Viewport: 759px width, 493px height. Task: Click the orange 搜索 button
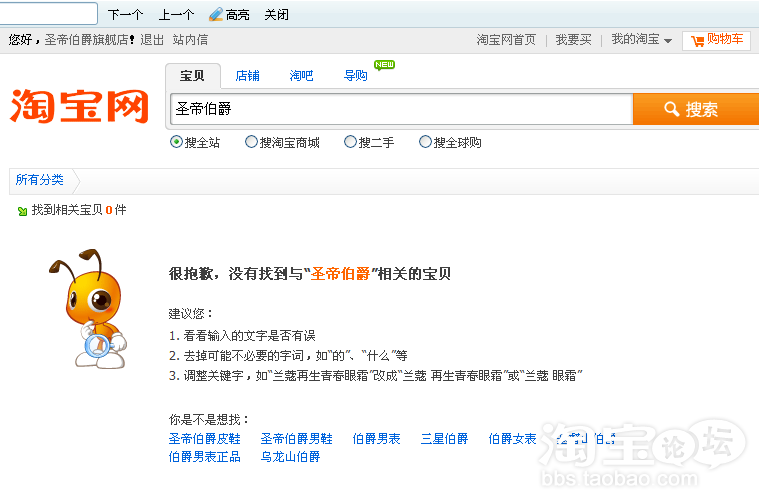click(x=696, y=109)
